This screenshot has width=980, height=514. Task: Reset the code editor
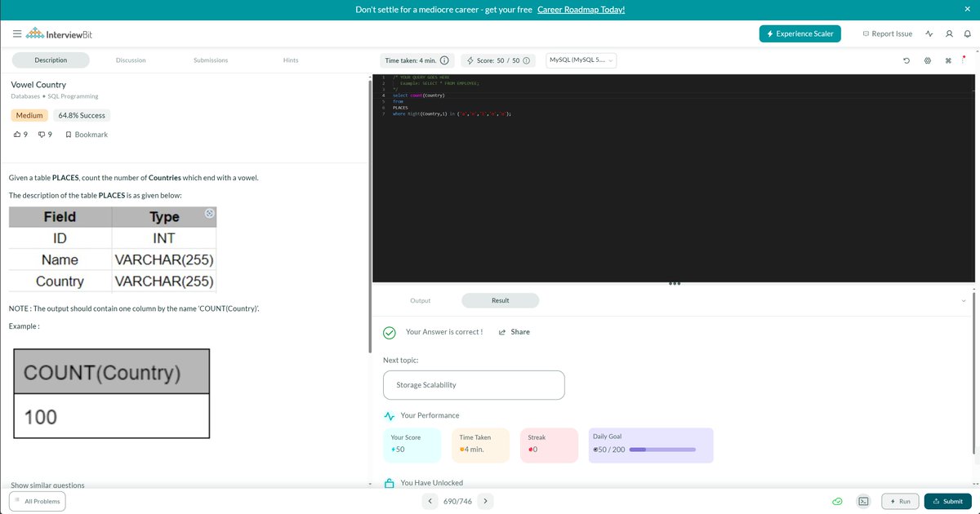click(906, 61)
